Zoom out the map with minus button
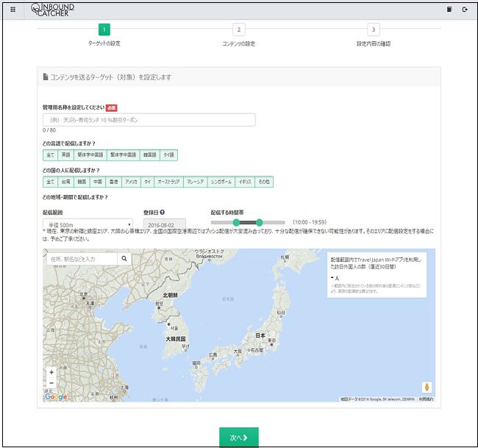The image size is (478, 448). point(51,383)
